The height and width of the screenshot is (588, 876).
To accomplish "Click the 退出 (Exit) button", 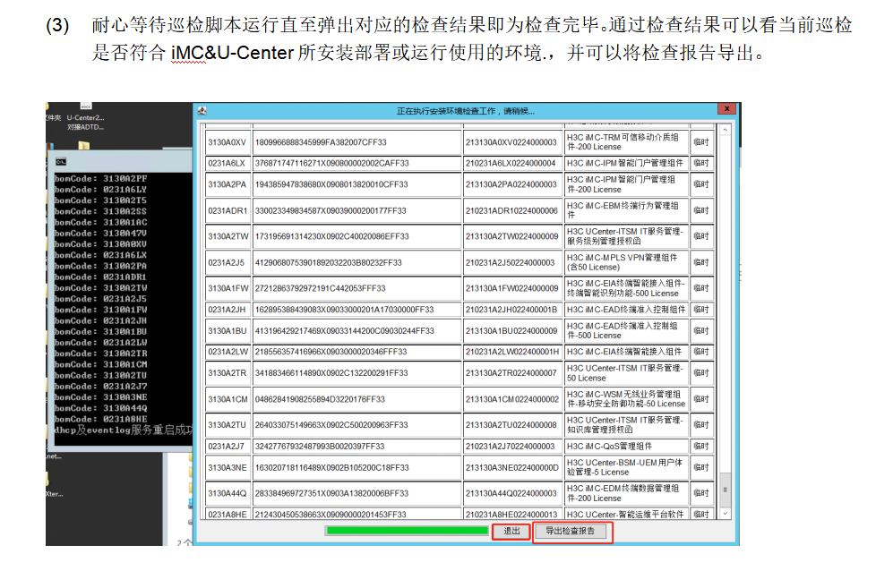I will tap(511, 531).
